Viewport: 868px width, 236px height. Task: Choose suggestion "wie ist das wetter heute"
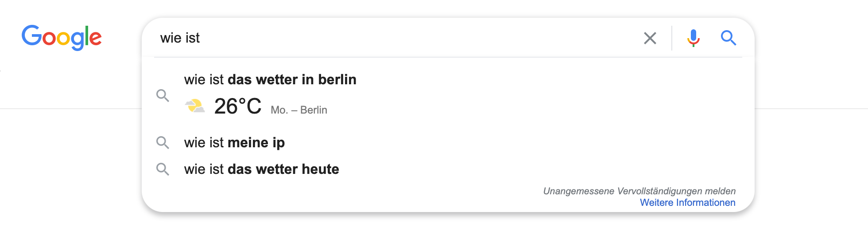point(261,169)
